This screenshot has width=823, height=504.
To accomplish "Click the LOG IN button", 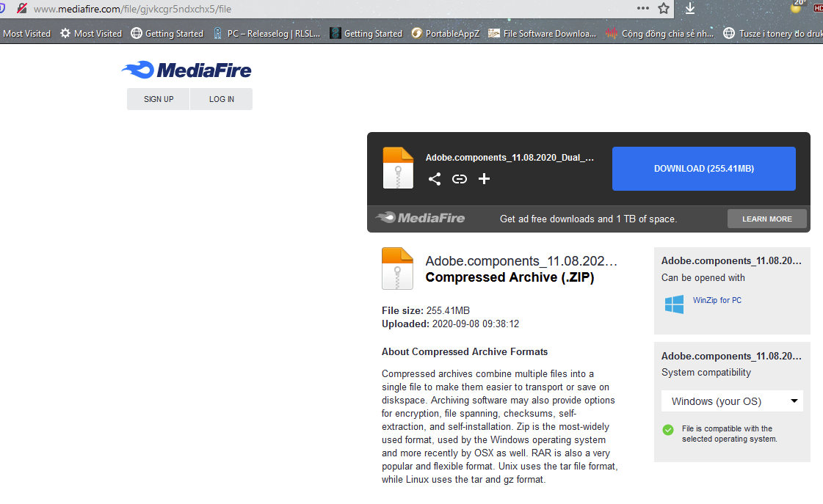I will point(222,99).
